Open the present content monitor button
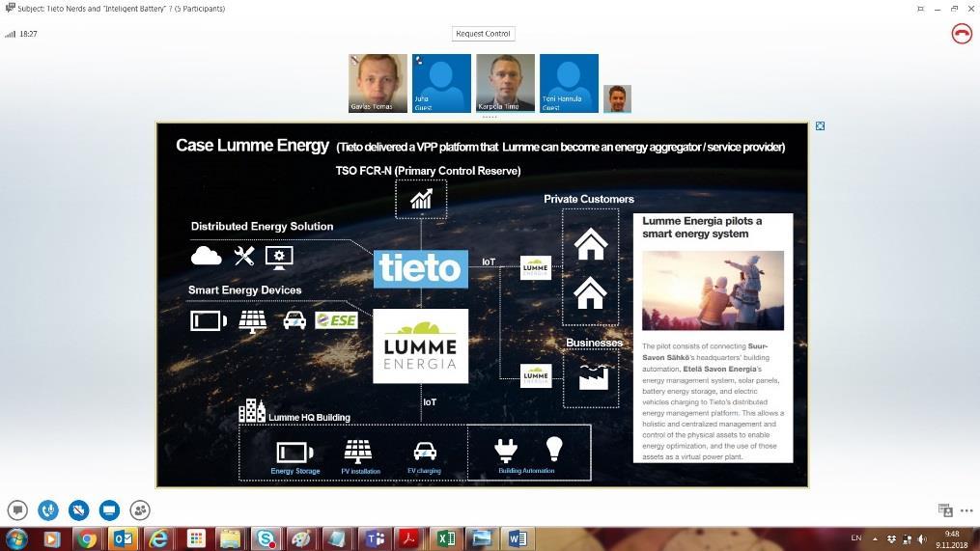The image size is (980, 551). [x=109, y=510]
